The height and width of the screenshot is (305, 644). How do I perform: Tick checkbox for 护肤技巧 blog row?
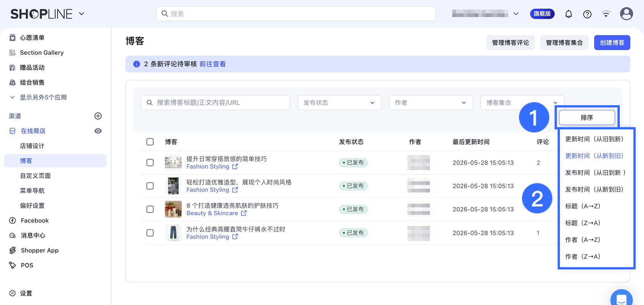point(150,209)
